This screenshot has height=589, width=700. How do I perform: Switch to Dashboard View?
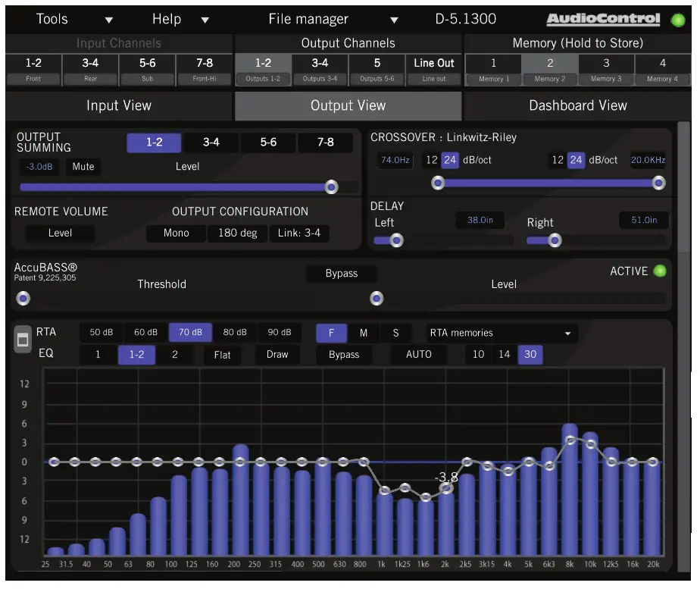tap(578, 106)
